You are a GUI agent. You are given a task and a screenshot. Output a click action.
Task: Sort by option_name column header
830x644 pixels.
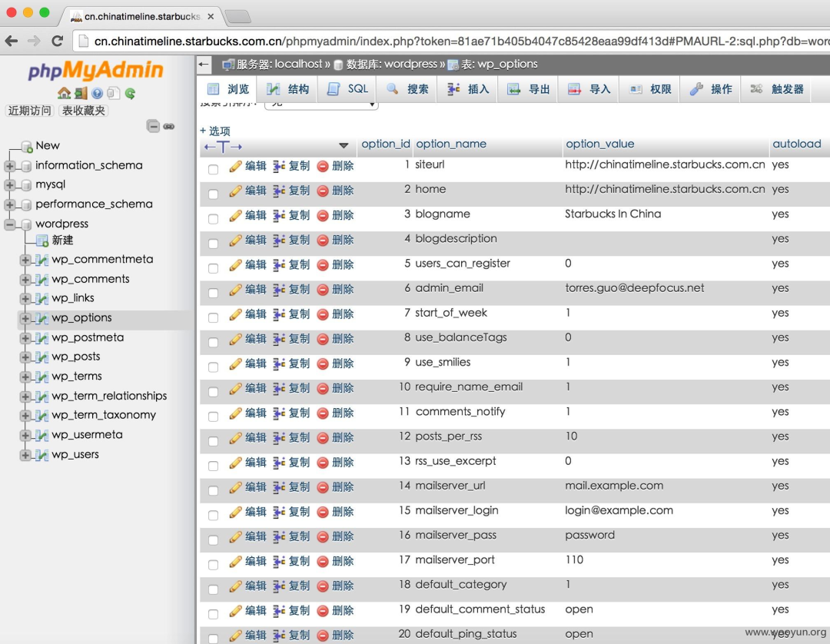451,144
